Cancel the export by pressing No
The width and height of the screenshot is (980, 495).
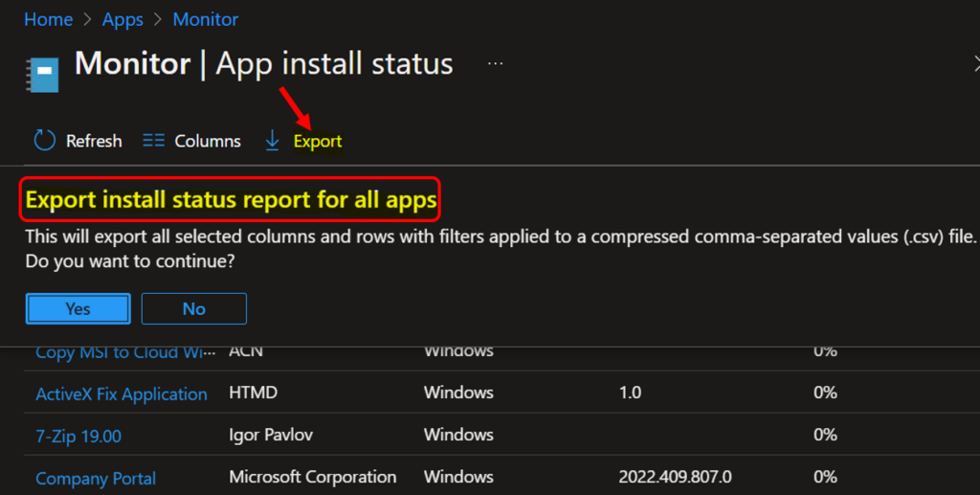pyautogui.click(x=194, y=308)
